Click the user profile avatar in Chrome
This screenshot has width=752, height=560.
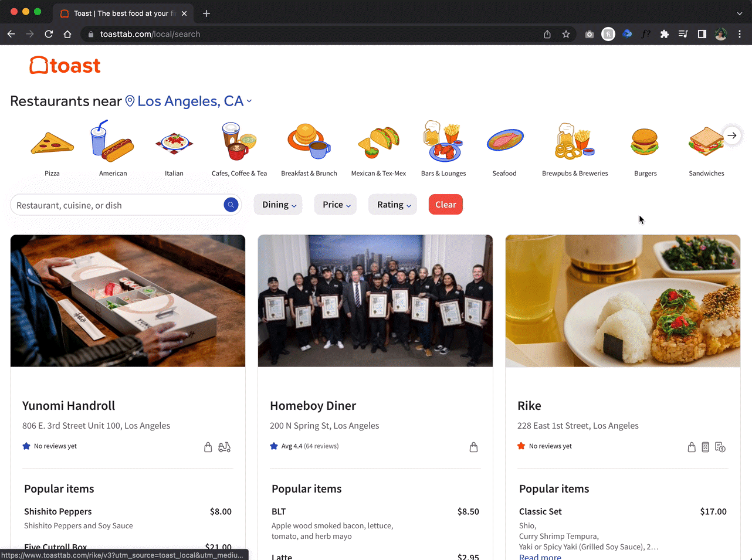[721, 34]
